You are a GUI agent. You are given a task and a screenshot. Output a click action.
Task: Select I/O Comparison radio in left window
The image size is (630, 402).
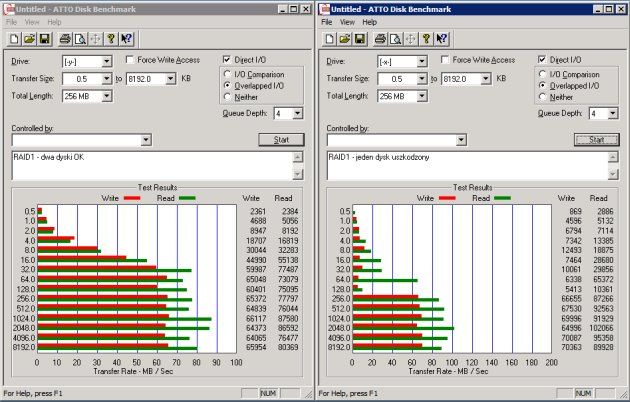(x=227, y=74)
